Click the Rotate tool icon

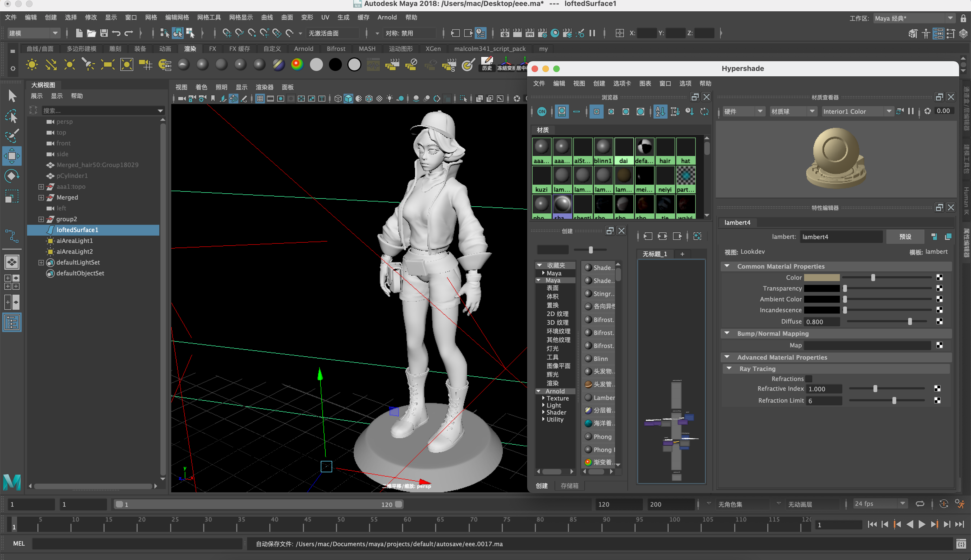pyautogui.click(x=12, y=176)
